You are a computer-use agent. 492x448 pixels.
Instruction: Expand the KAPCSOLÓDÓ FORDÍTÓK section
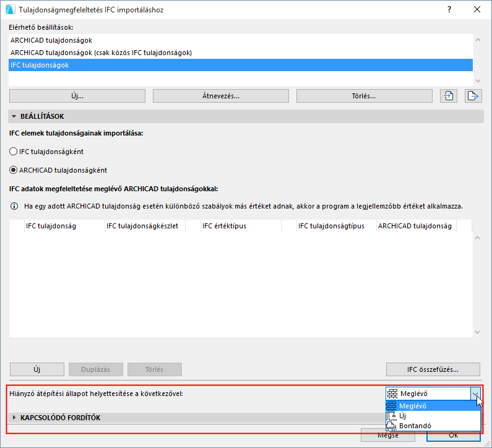tap(14, 418)
